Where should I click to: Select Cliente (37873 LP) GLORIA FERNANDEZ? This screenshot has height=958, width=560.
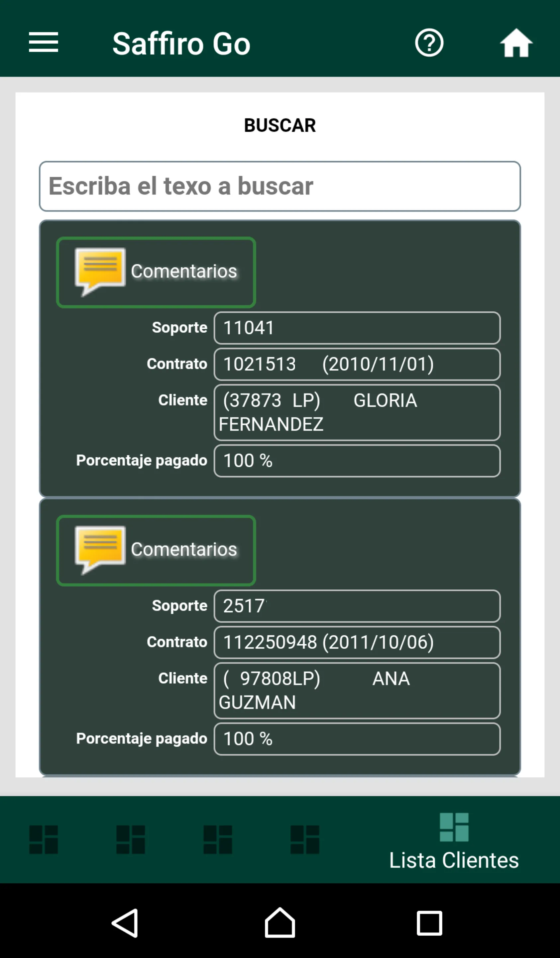357,412
